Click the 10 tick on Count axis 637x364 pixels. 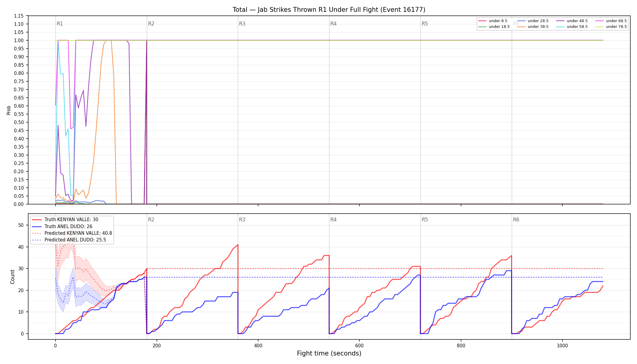(x=21, y=312)
